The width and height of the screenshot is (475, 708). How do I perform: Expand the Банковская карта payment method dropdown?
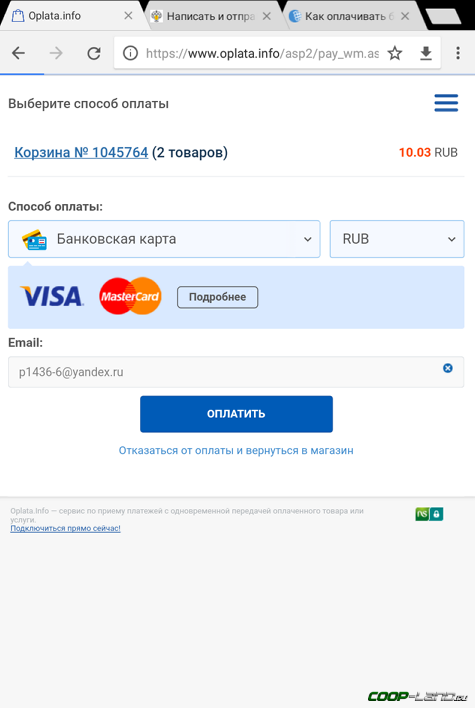pyautogui.click(x=164, y=239)
